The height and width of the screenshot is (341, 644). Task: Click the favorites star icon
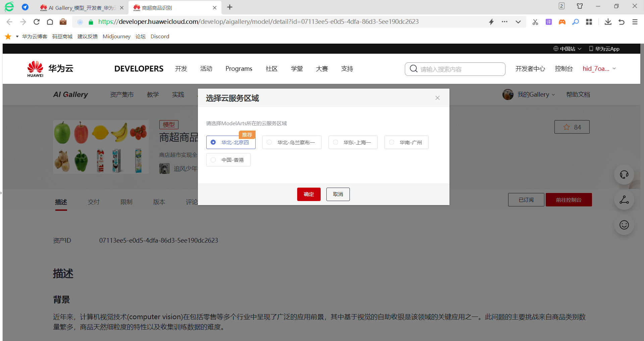pyautogui.click(x=8, y=36)
